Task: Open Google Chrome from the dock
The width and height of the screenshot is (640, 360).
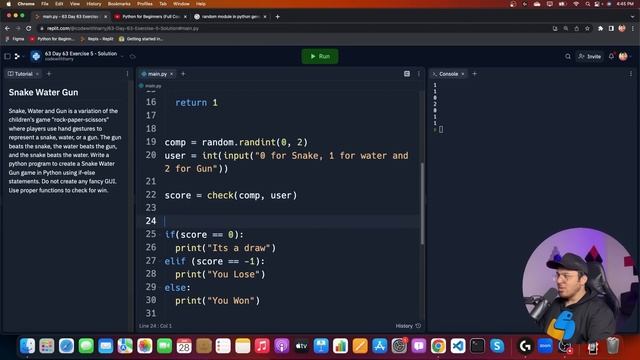Action: pos(438,346)
